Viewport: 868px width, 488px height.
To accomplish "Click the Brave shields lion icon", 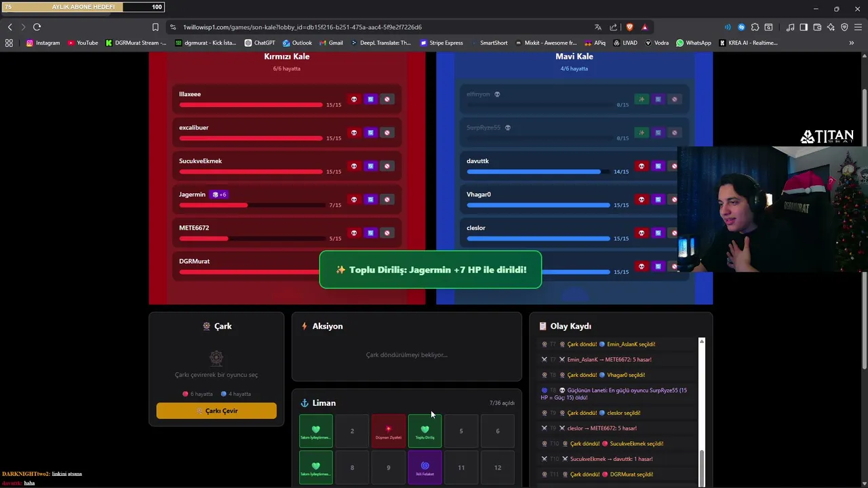I will coord(629,27).
